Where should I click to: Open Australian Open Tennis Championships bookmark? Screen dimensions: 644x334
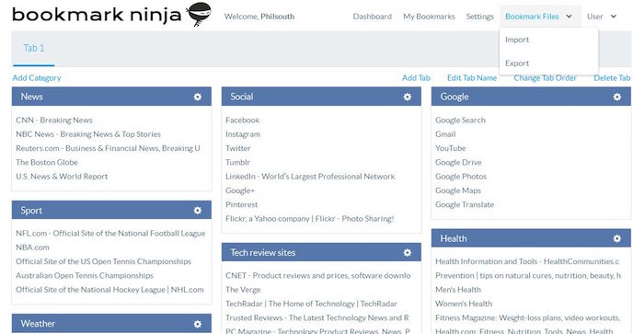(x=85, y=275)
